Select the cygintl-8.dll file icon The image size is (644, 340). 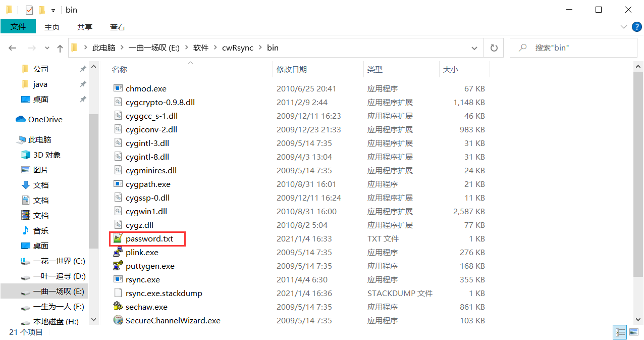[118, 157]
